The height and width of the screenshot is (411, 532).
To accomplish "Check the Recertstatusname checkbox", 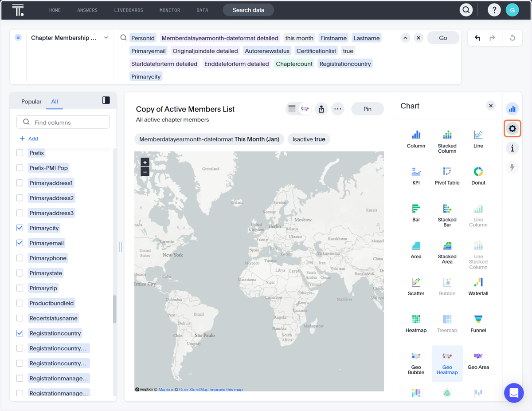I will [x=20, y=318].
